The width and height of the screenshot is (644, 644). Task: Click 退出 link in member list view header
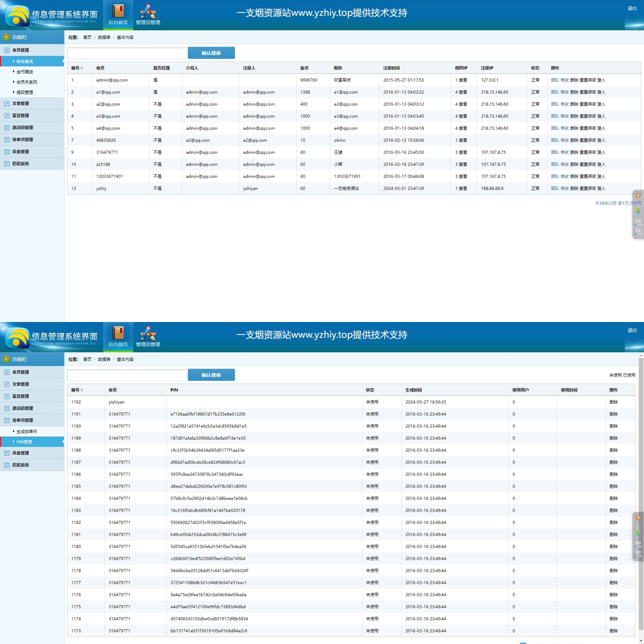click(632, 8)
